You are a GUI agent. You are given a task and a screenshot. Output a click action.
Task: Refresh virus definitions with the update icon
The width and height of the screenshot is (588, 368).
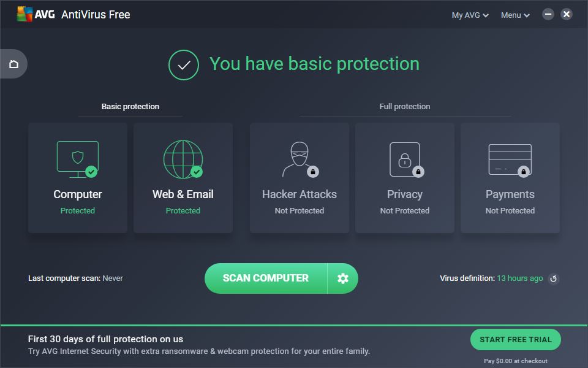[x=553, y=278]
